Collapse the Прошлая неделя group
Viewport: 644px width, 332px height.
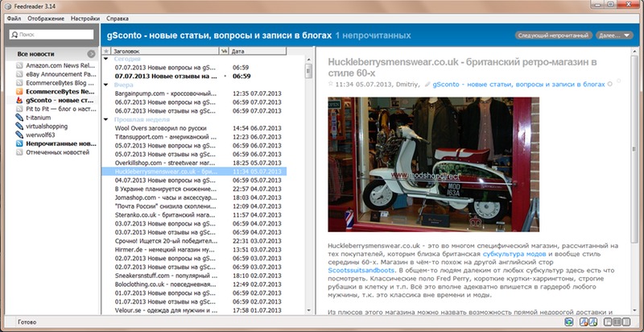pos(106,119)
